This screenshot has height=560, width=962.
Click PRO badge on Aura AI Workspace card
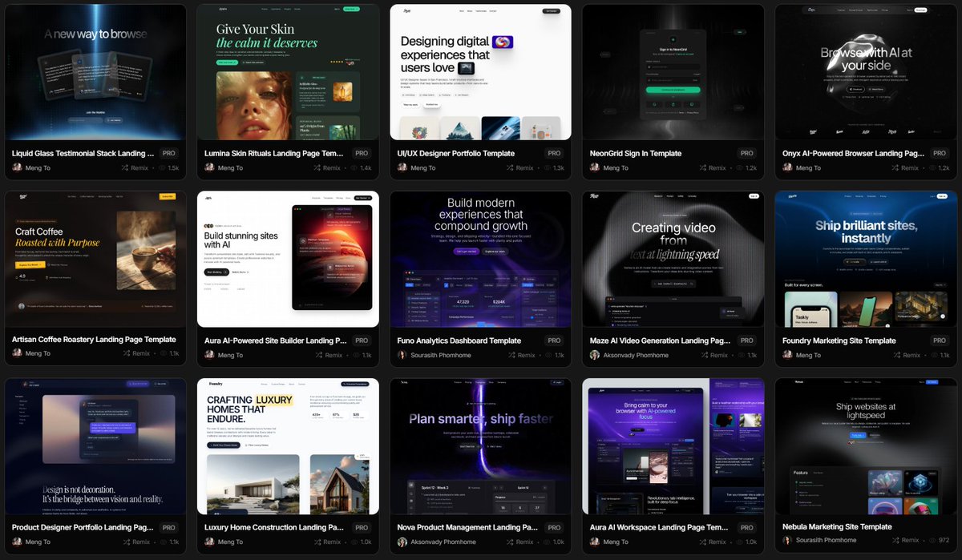[x=746, y=528]
